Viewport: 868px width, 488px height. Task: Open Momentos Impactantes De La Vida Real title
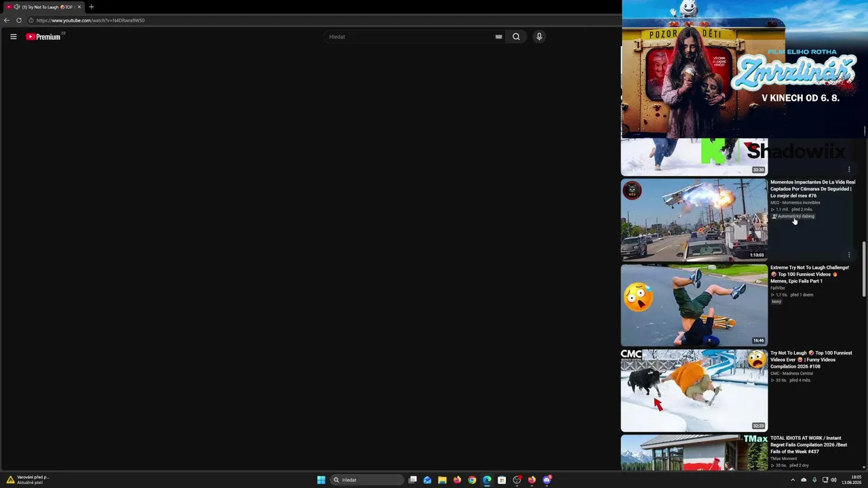[812, 189]
